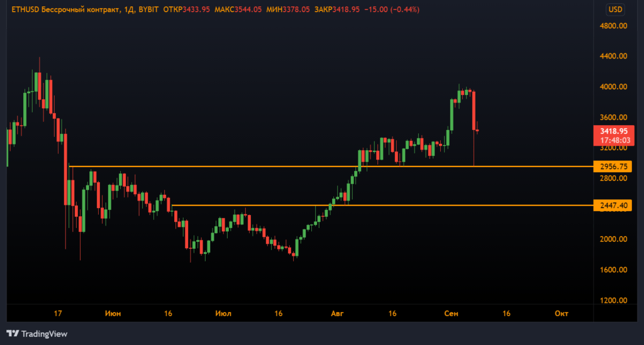Click the 4800.00 price axis label

[614, 26]
